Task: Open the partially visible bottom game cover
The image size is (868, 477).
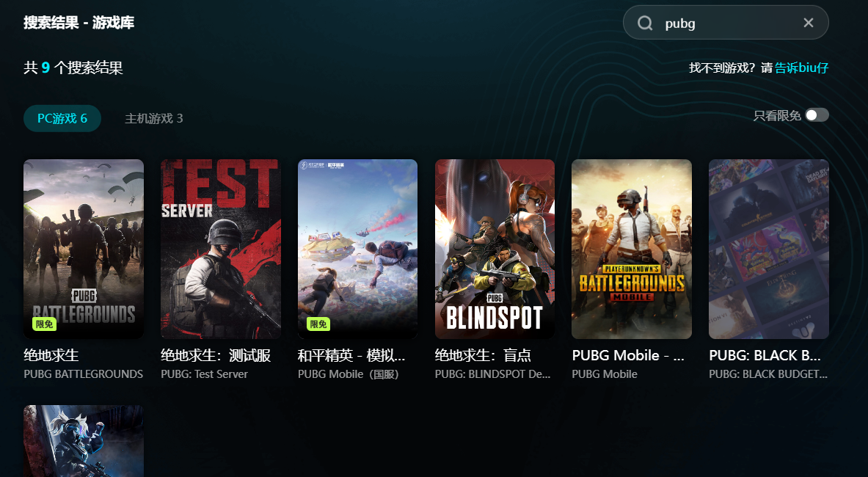Action: (x=84, y=441)
